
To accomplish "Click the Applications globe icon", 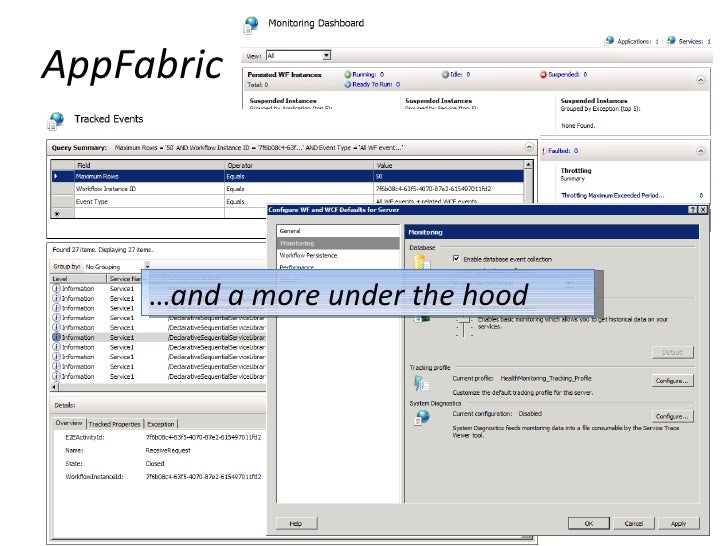I will click(610, 41).
